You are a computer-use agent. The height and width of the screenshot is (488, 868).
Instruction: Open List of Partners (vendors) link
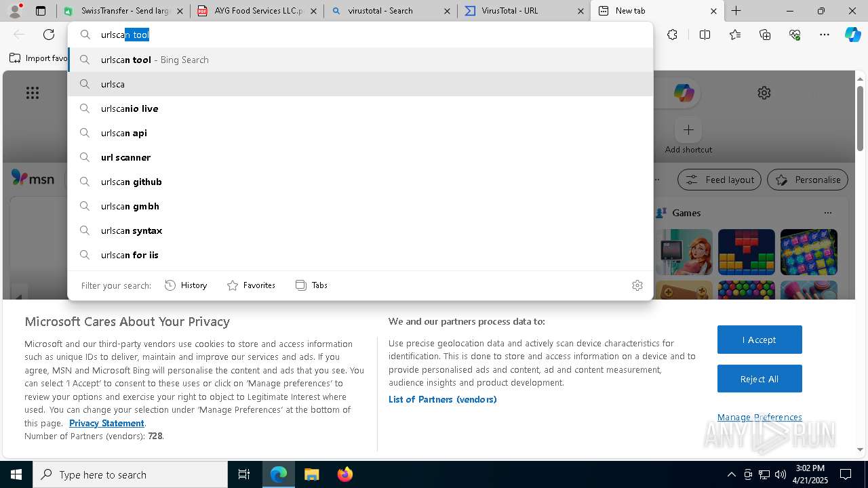[x=443, y=399]
